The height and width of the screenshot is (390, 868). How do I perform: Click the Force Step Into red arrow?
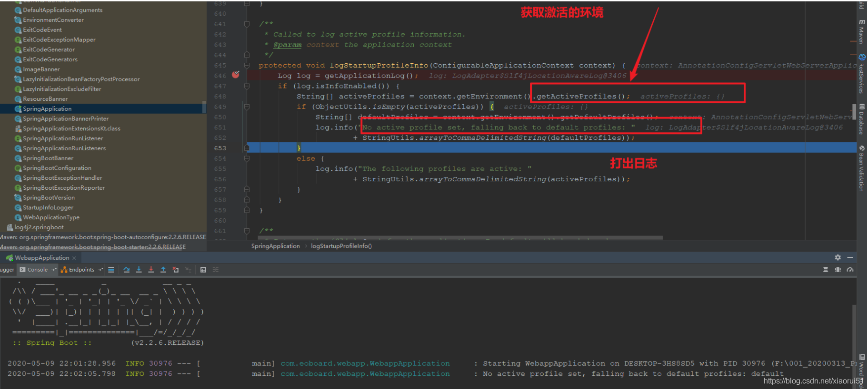click(x=151, y=270)
